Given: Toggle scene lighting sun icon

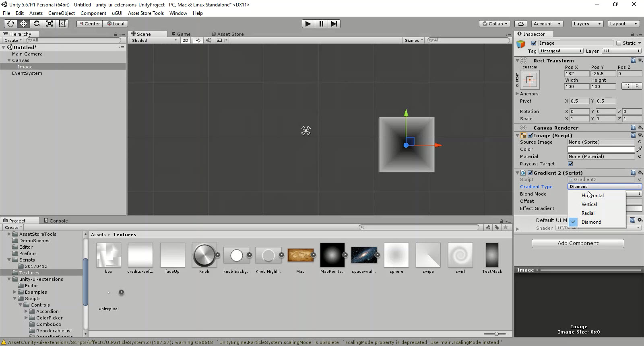Looking at the screenshot, I should [x=198, y=40].
